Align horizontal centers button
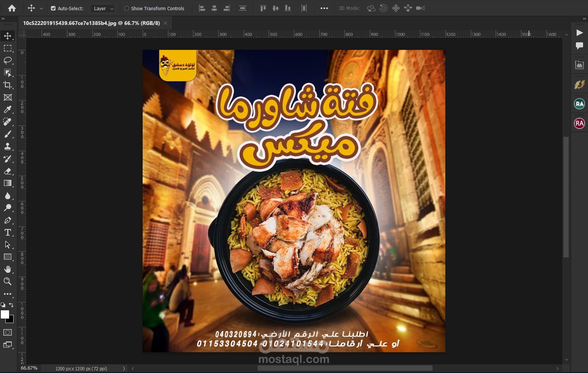 214,8
